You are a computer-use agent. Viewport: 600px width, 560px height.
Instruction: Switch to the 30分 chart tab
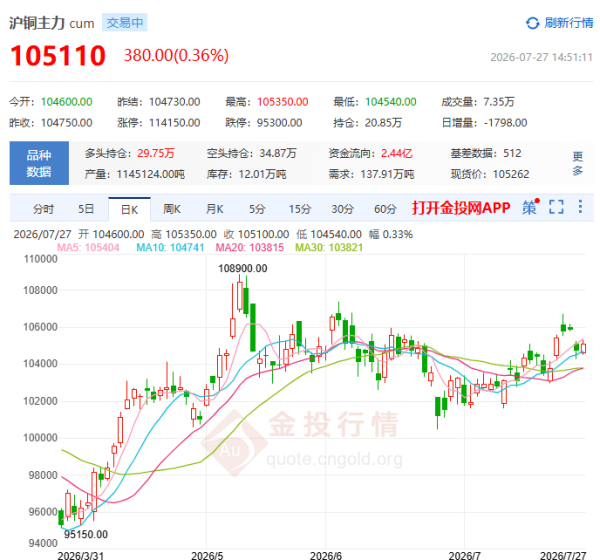[x=342, y=209]
